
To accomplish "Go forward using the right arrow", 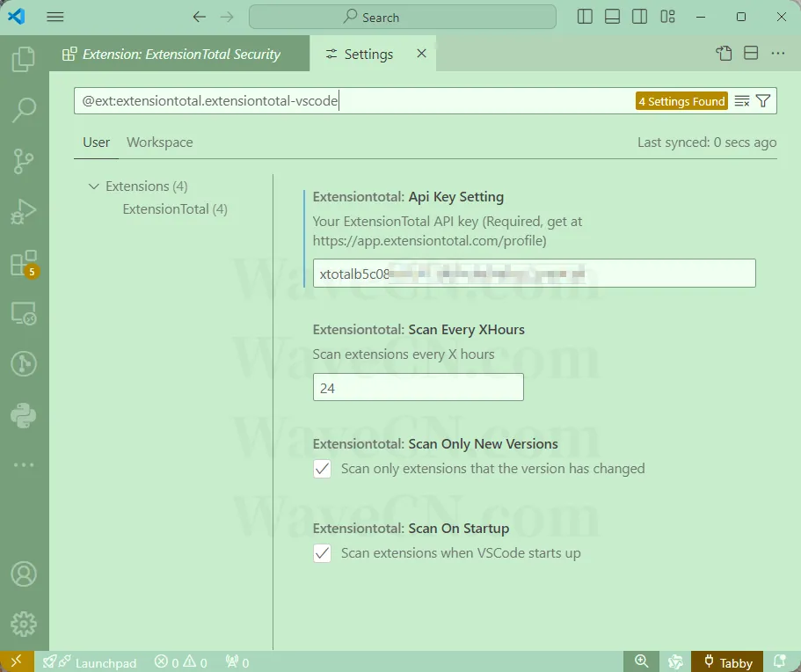I will tap(227, 17).
